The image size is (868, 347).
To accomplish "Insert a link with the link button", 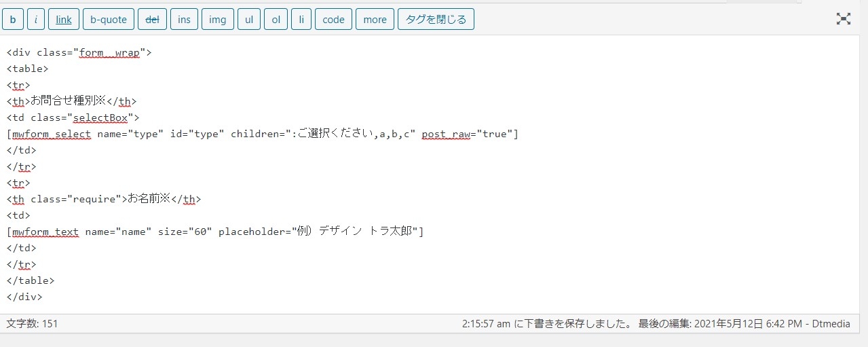I will click(x=64, y=20).
